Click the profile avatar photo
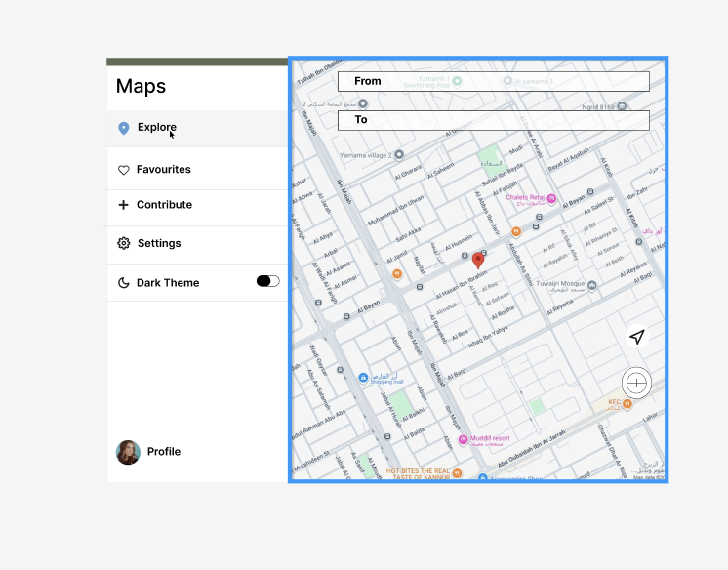Screen dimensions: 728x570 (128, 453)
